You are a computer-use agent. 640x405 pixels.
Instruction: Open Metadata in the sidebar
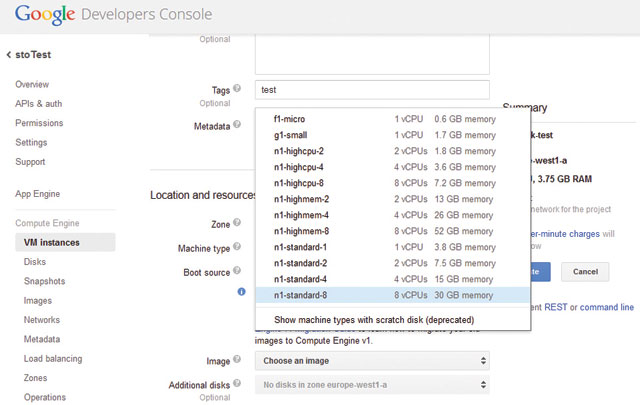[42, 339]
